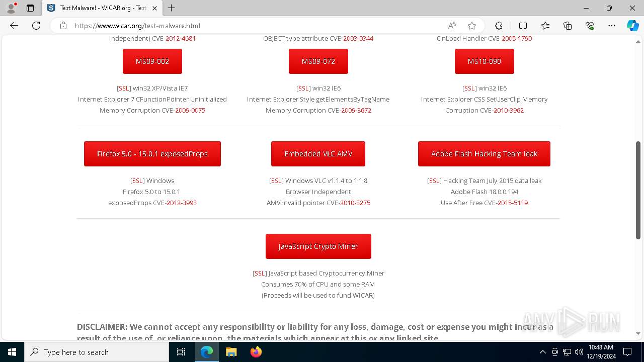Click the JavaScript Crypto Miner button
Screen dimensions: 644x362
click(318, 246)
